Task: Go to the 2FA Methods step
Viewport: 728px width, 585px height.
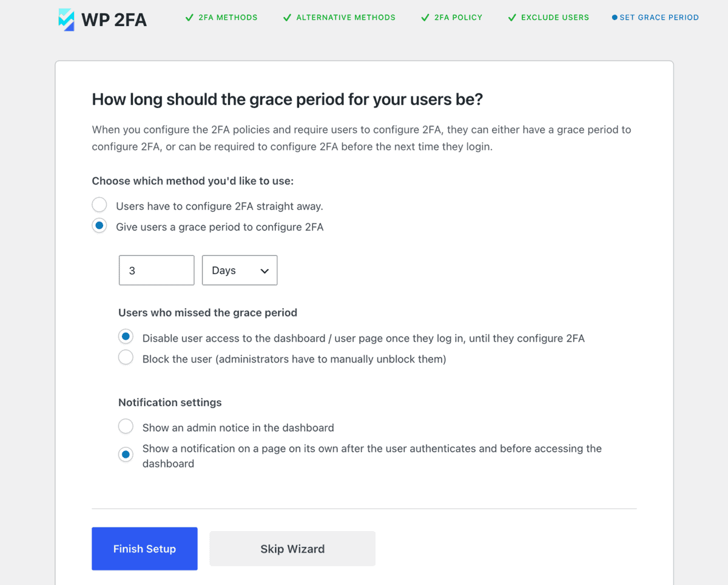Action: click(227, 18)
